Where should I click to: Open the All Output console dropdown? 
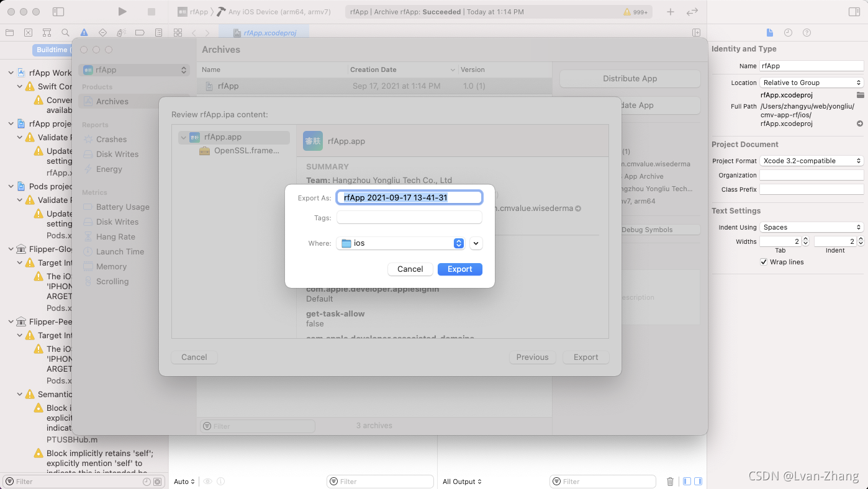tap(463, 482)
